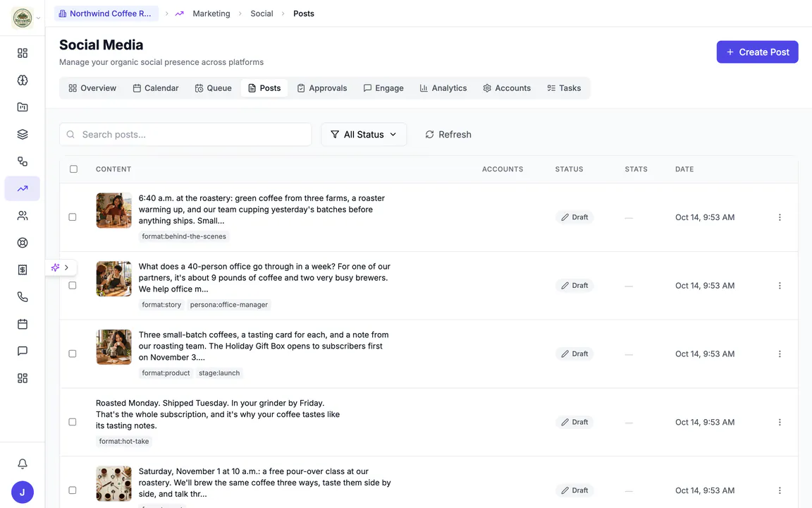The height and width of the screenshot is (508, 812).
Task: Go to Marketing breadcrumb
Action: (x=211, y=13)
